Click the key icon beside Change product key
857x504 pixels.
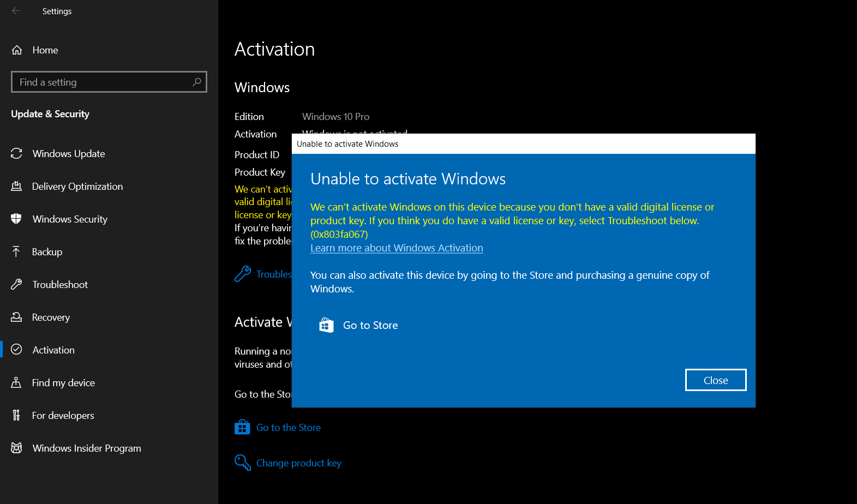coord(243,463)
